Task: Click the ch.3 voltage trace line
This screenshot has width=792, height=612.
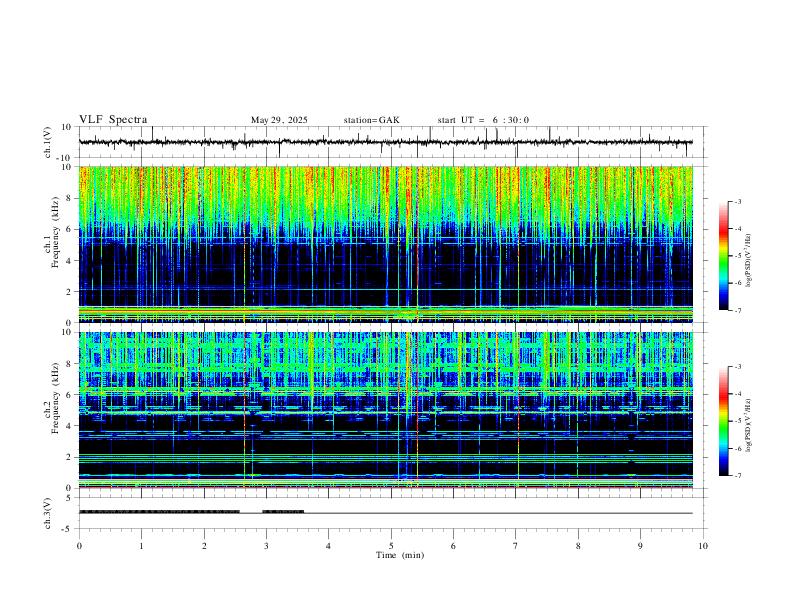Action: click(x=385, y=513)
